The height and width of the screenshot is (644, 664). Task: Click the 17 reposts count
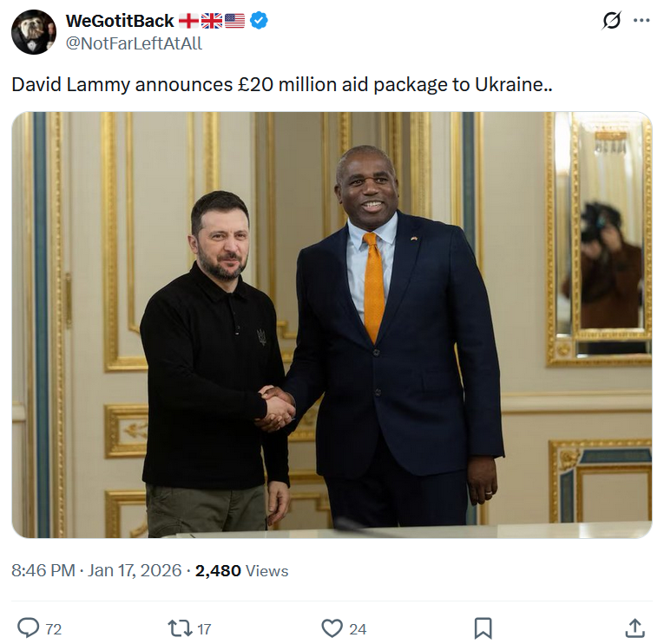(x=204, y=629)
